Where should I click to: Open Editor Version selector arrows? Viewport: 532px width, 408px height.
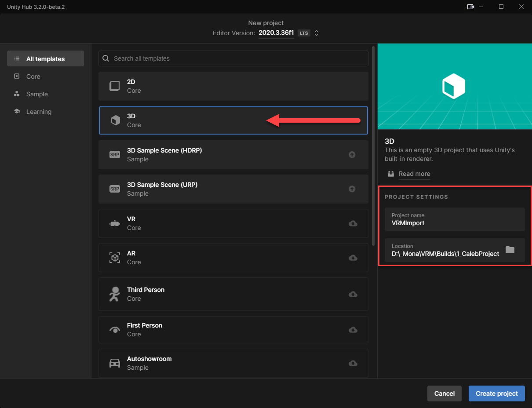[x=316, y=33]
